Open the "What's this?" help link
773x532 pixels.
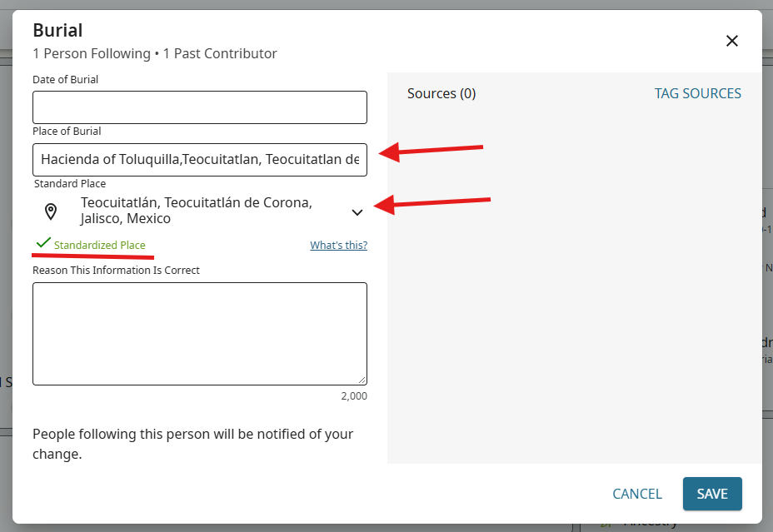coord(339,245)
